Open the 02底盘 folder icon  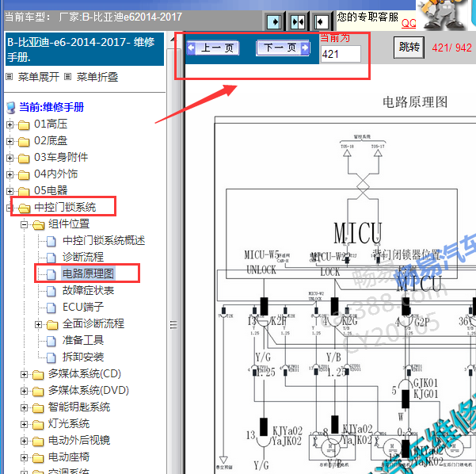tap(24, 142)
